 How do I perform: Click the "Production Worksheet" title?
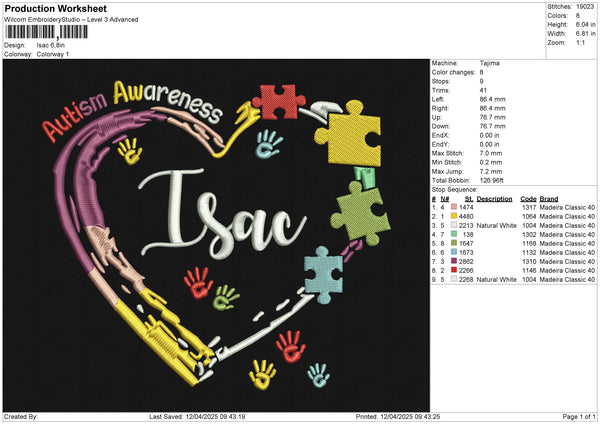[x=56, y=8]
